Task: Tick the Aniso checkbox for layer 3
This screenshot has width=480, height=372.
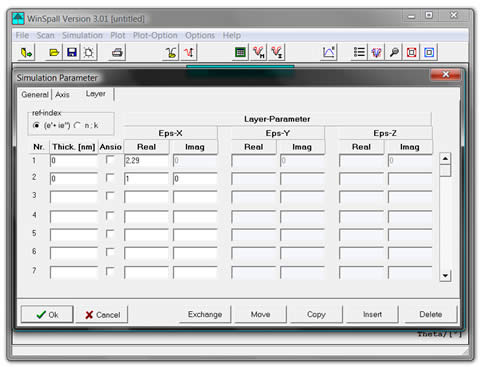Action: (109, 196)
